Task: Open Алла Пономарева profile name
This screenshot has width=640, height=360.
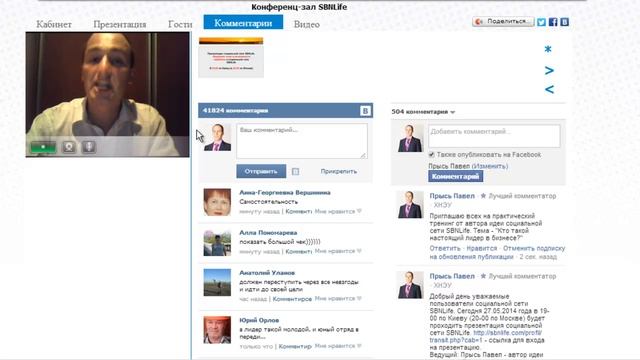Action: (268, 233)
